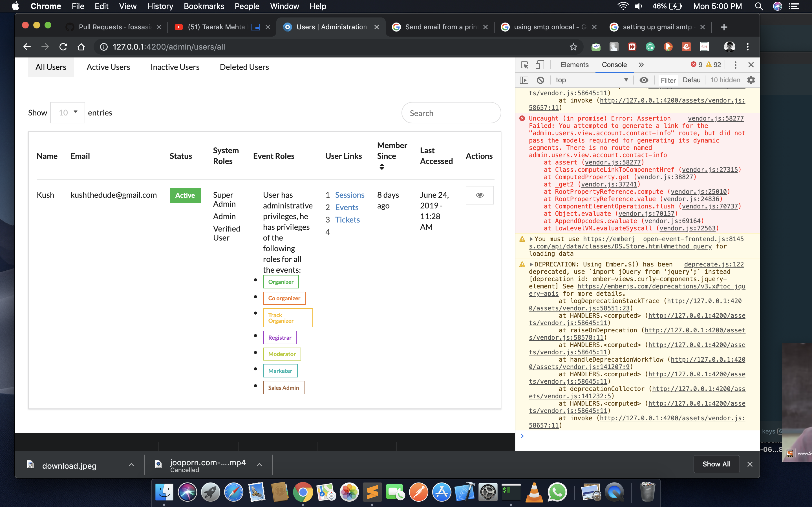Switch to the Inactive Users tab
The height and width of the screenshot is (507, 812).
(x=175, y=67)
